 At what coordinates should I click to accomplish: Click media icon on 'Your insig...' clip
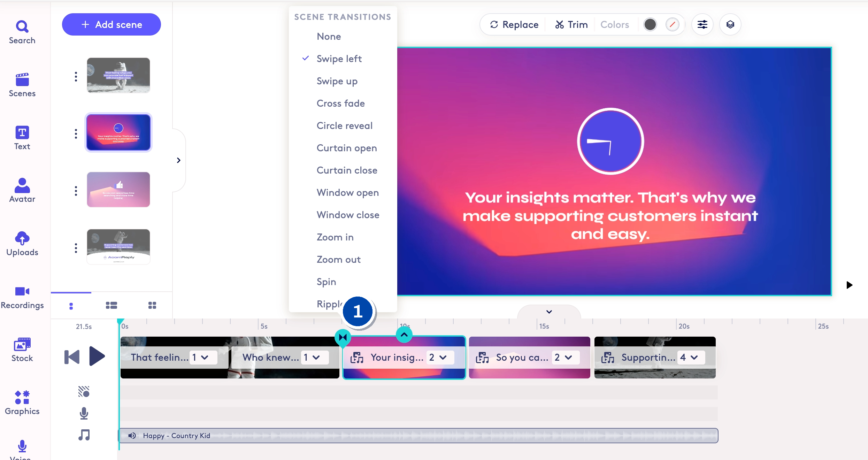click(x=357, y=358)
